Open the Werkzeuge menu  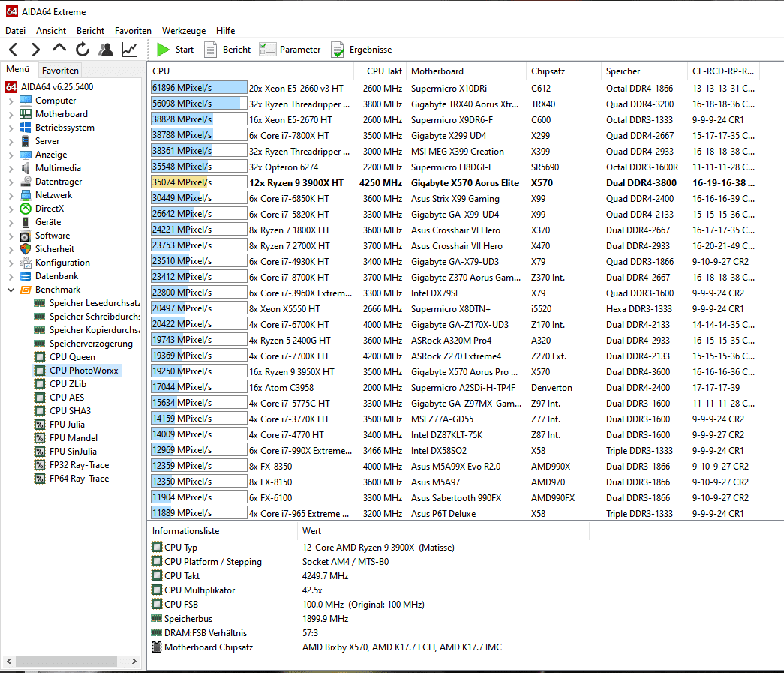coord(184,31)
